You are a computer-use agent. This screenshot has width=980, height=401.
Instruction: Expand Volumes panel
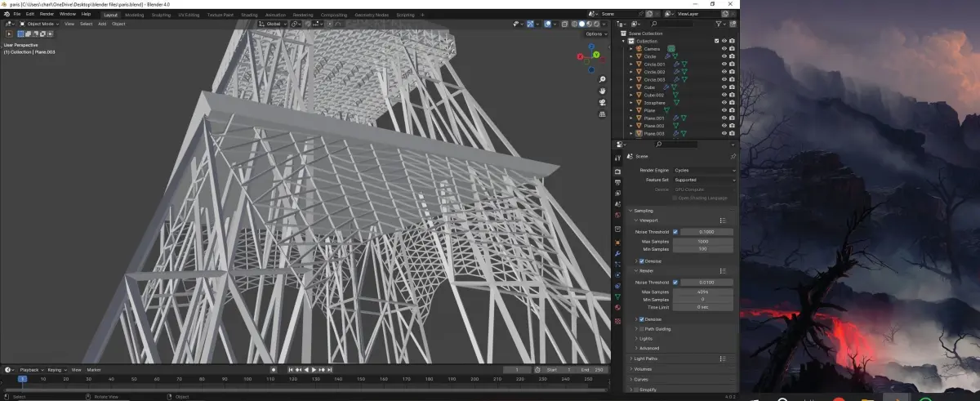point(644,368)
